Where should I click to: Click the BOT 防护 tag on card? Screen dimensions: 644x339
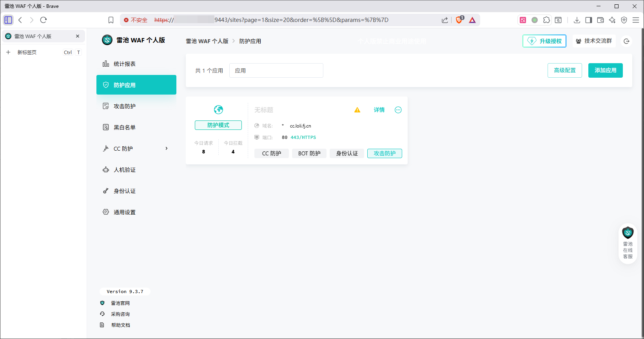(309, 153)
